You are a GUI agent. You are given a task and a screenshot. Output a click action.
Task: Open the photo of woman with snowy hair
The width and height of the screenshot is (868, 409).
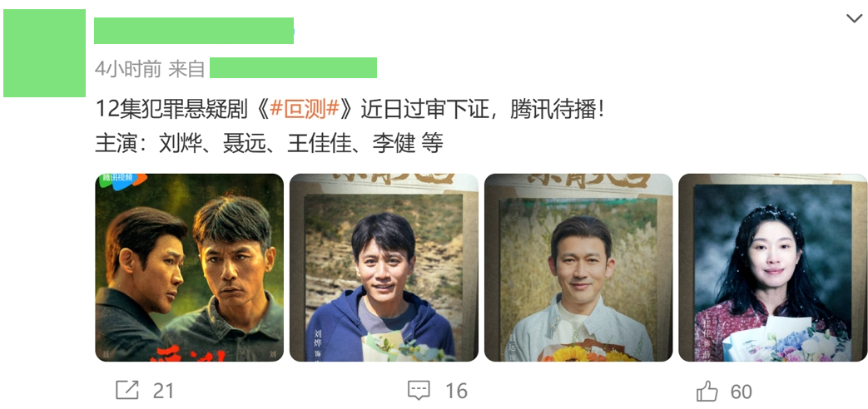click(773, 268)
